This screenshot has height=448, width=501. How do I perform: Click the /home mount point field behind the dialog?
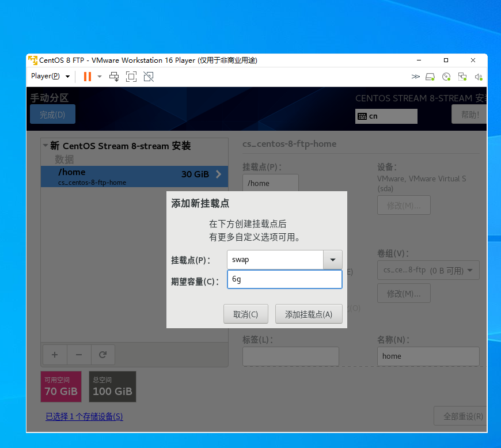(x=271, y=183)
